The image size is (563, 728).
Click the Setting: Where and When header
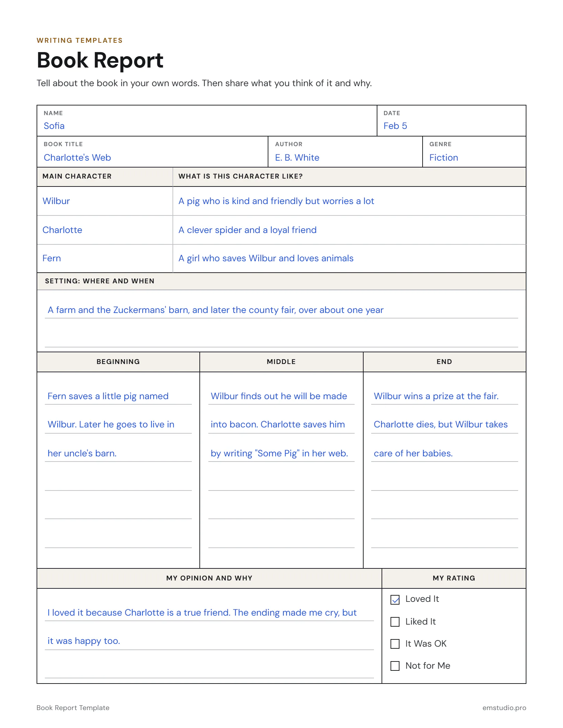[281, 281]
